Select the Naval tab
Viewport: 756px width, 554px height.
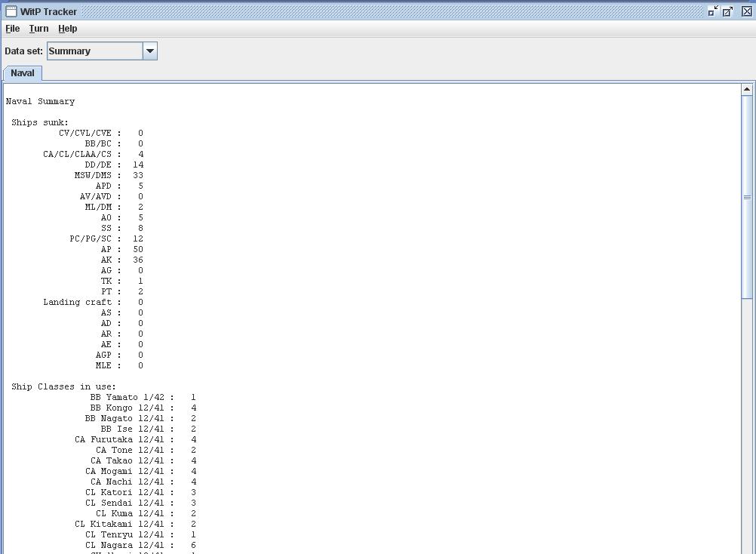23,73
